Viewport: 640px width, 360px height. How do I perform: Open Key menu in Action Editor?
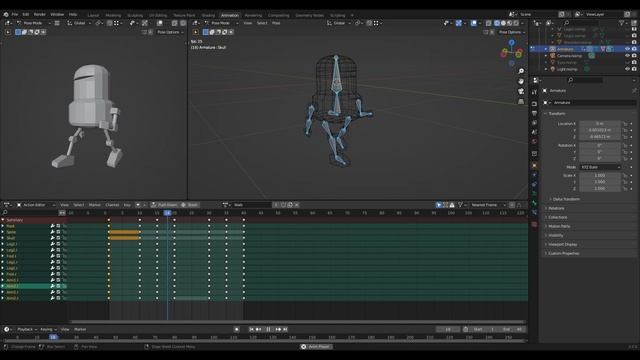coord(127,205)
